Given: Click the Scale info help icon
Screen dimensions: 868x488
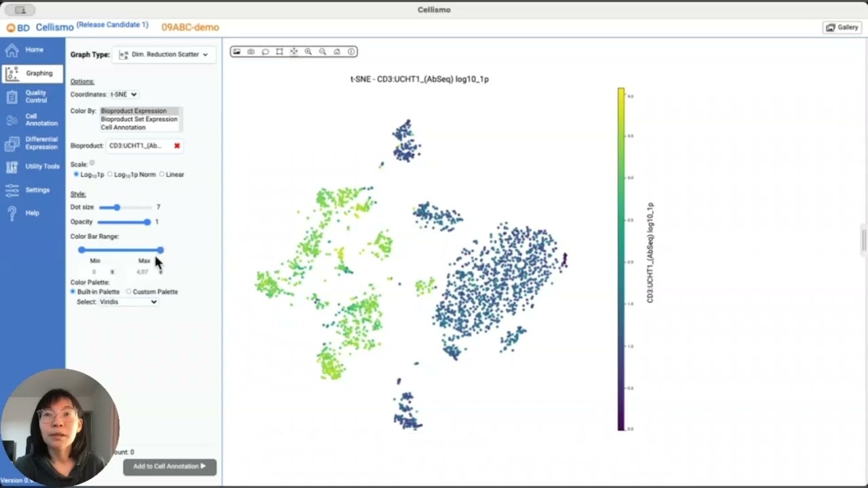Looking at the screenshot, I should 92,163.
